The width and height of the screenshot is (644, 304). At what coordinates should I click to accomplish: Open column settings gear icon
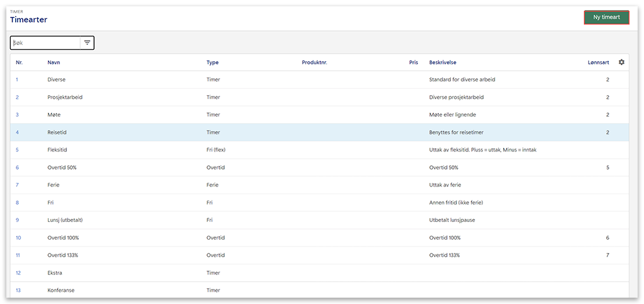tap(621, 62)
